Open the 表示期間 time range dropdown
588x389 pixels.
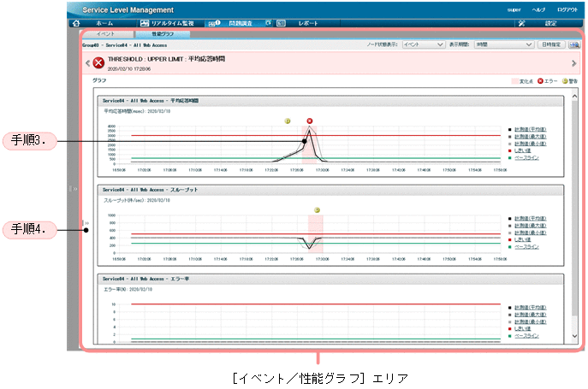pyautogui.click(x=504, y=44)
